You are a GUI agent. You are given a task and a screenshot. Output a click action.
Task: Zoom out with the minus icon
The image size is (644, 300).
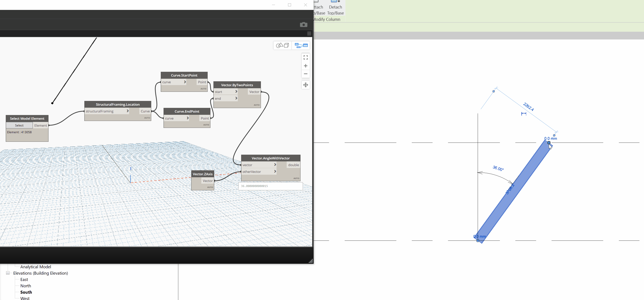(305, 74)
